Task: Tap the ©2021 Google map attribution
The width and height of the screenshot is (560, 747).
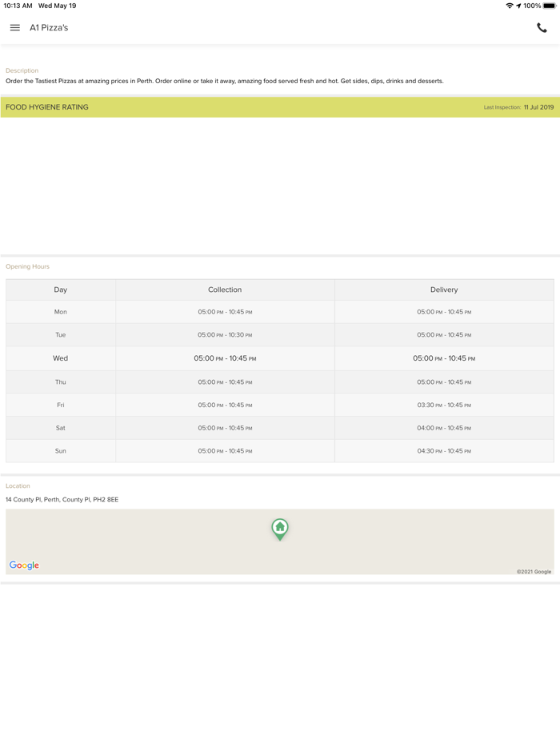Action: point(534,572)
